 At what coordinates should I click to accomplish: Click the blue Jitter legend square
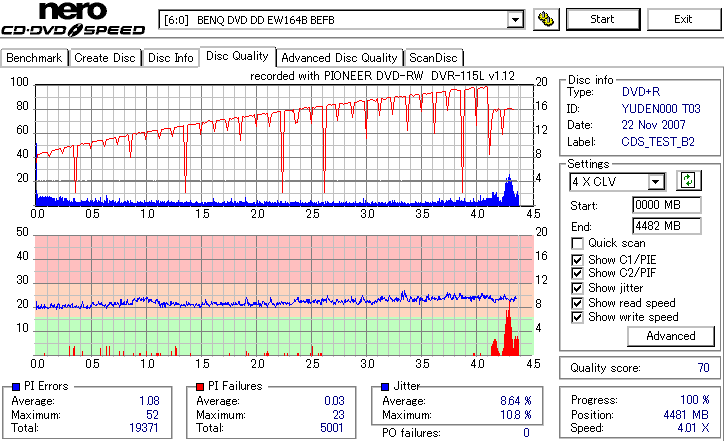click(385, 387)
